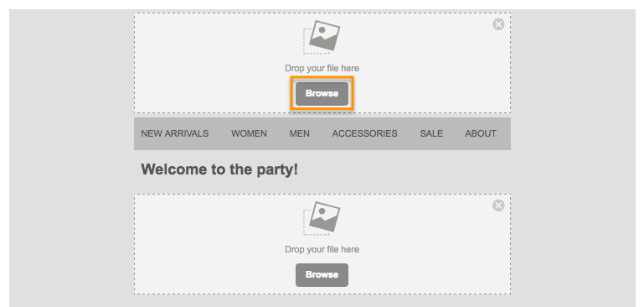Viewport: 644px width, 307px height.
Task: Click "Drop your file here" text in lower block
Action: pos(322,249)
